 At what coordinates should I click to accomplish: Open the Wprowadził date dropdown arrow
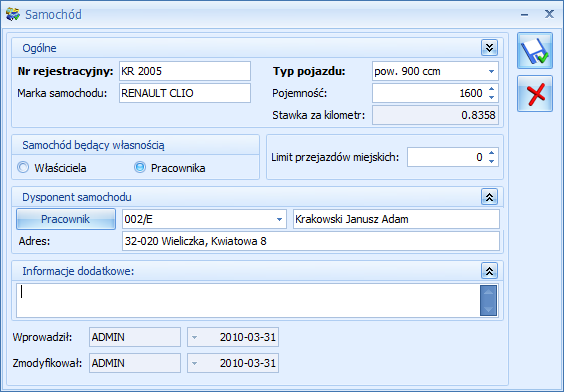(194, 337)
